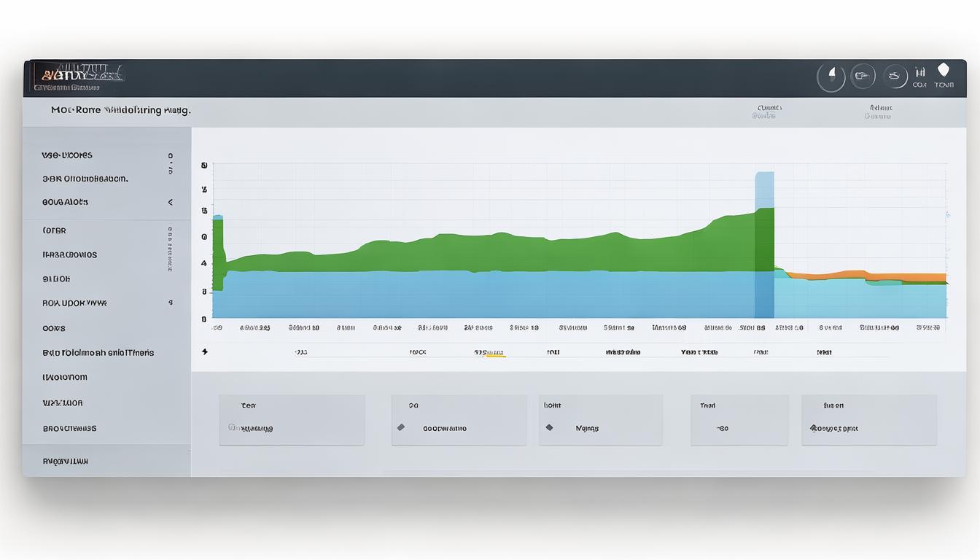Select the bold 'Yon' tab below the chart
The image size is (980, 560).
699,352
